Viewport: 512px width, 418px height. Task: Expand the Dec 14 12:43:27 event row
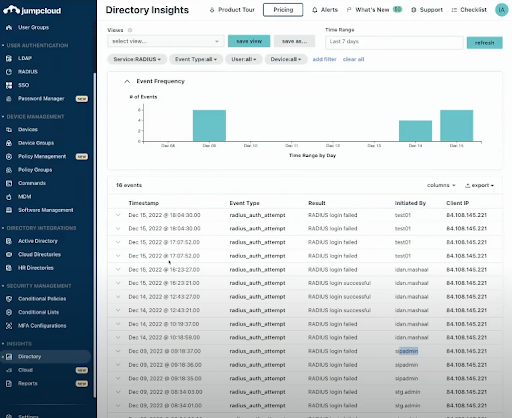pos(118,297)
